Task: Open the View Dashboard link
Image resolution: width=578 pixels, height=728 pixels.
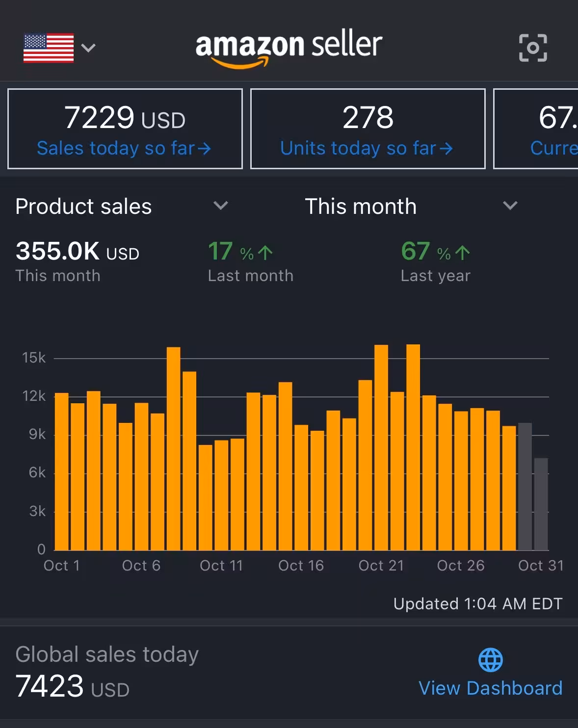Action: (490, 688)
